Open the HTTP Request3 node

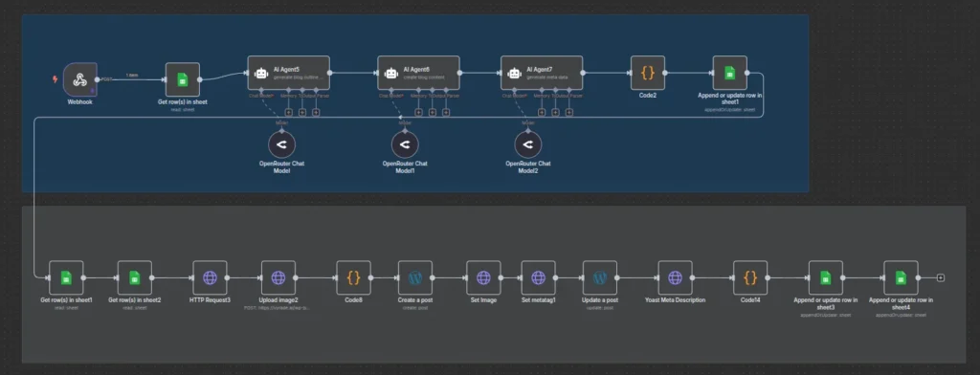coord(210,277)
